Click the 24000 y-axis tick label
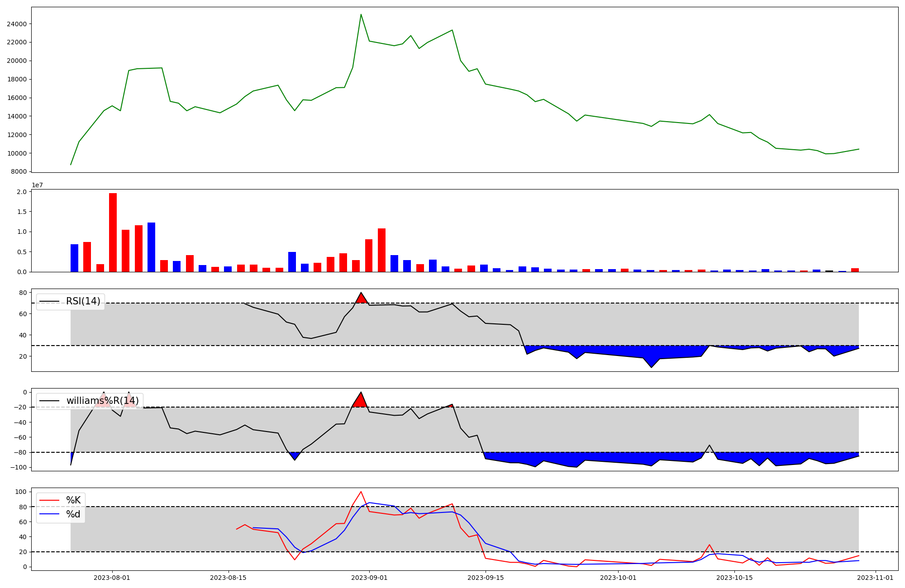Image resolution: width=905 pixels, height=588 pixels. [16, 24]
